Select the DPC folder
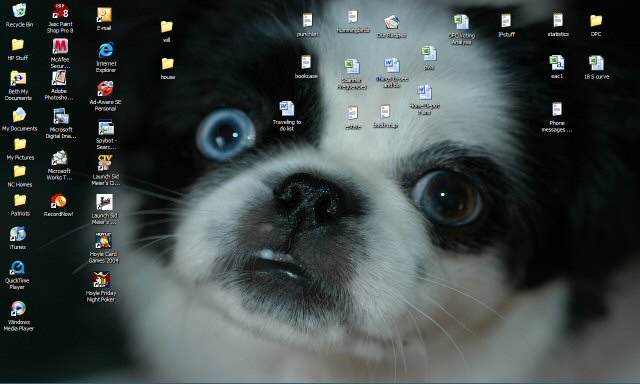 click(x=596, y=21)
